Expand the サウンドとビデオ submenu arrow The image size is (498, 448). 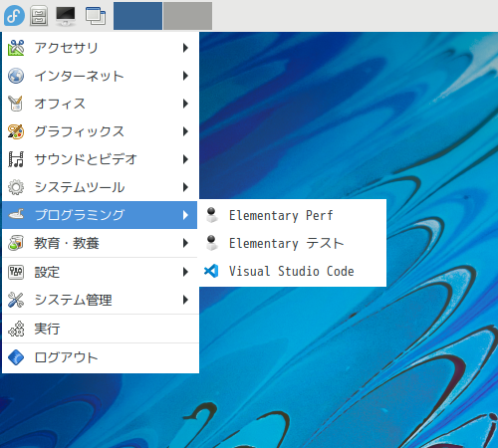pos(185,159)
